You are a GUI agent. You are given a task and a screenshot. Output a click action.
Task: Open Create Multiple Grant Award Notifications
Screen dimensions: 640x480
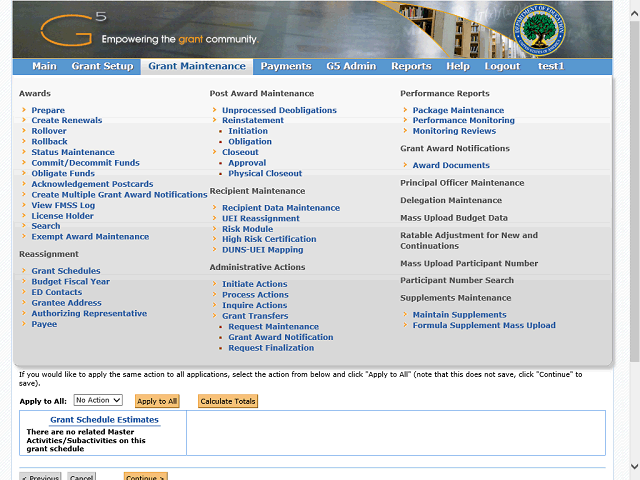pos(119,195)
